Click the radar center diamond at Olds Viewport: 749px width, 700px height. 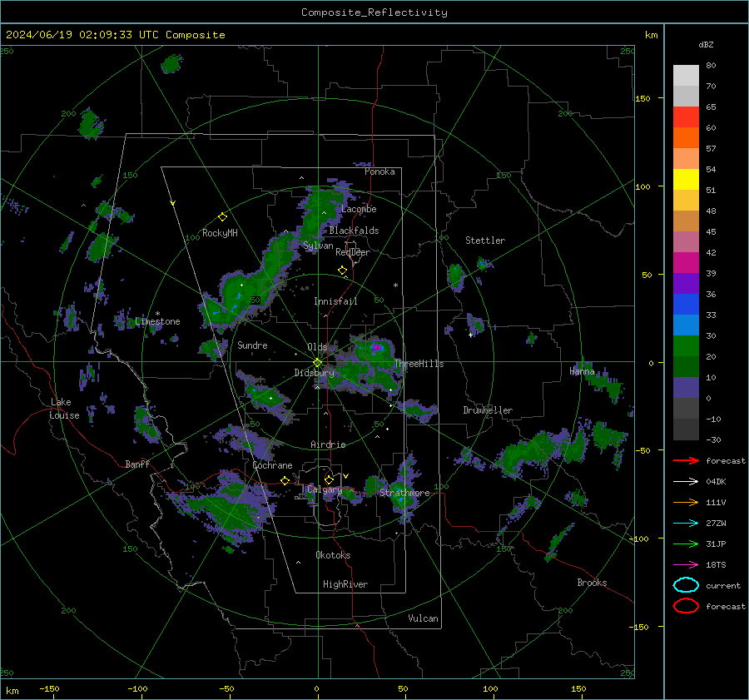[318, 363]
